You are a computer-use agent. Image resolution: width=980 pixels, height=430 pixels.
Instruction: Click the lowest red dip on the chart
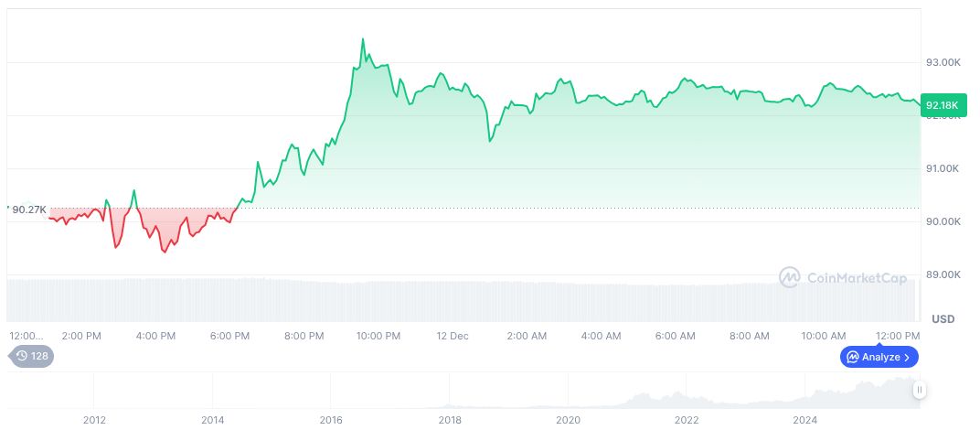(165, 252)
